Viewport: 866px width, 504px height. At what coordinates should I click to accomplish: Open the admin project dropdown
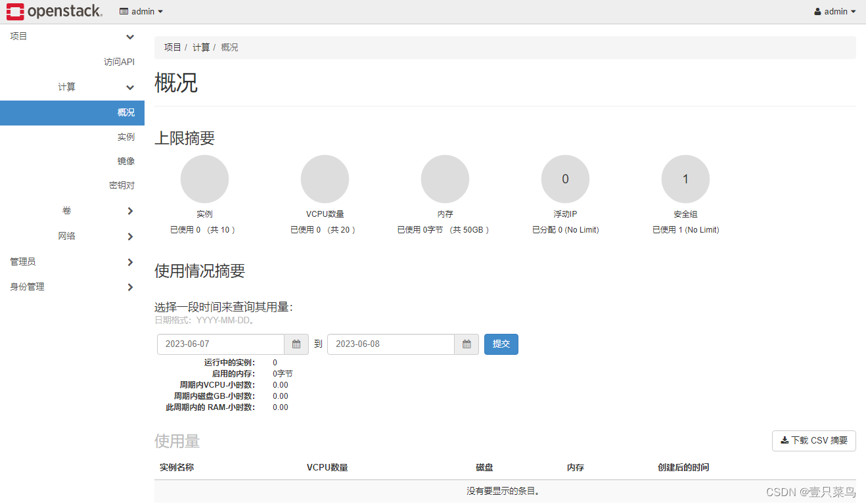point(141,11)
